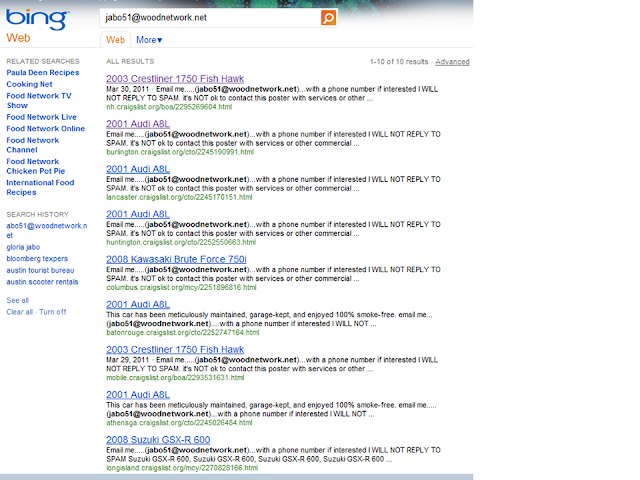Click the Bing logo
640x480 pixels.
[37, 19]
